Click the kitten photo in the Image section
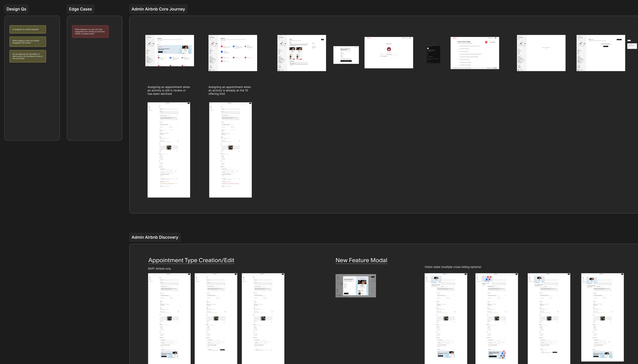This screenshot has width=638, height=364. coord(169,148)
